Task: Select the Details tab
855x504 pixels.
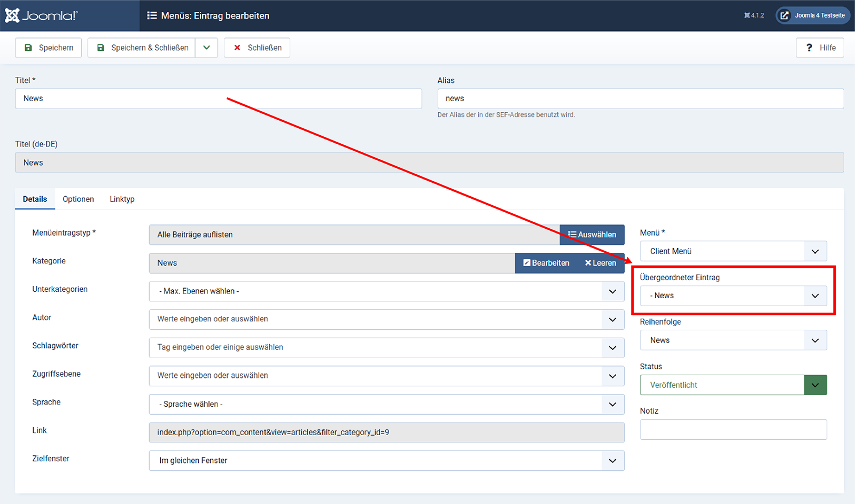Action: (x=35, y=199)
